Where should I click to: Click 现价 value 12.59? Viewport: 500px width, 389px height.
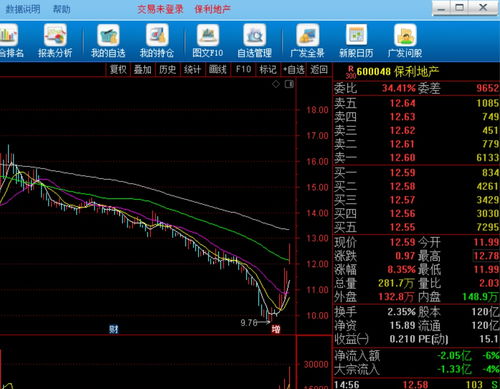tap(403, 242)
